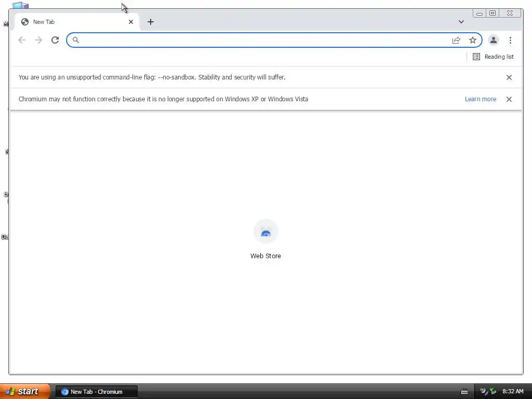The height and width of the screenshot is (399, 532).
Task: Select the New Tab tab
Action: click(x=76, y=22)
